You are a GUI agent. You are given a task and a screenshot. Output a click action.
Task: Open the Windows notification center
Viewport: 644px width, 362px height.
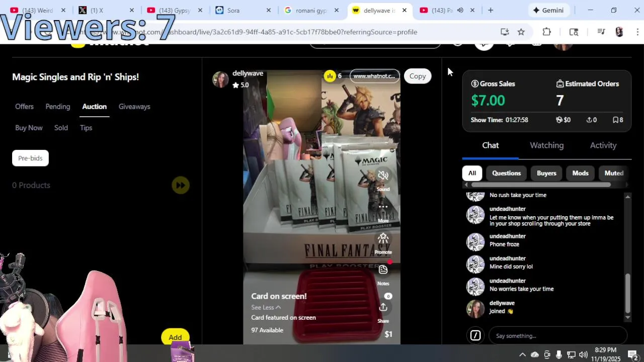632,355
